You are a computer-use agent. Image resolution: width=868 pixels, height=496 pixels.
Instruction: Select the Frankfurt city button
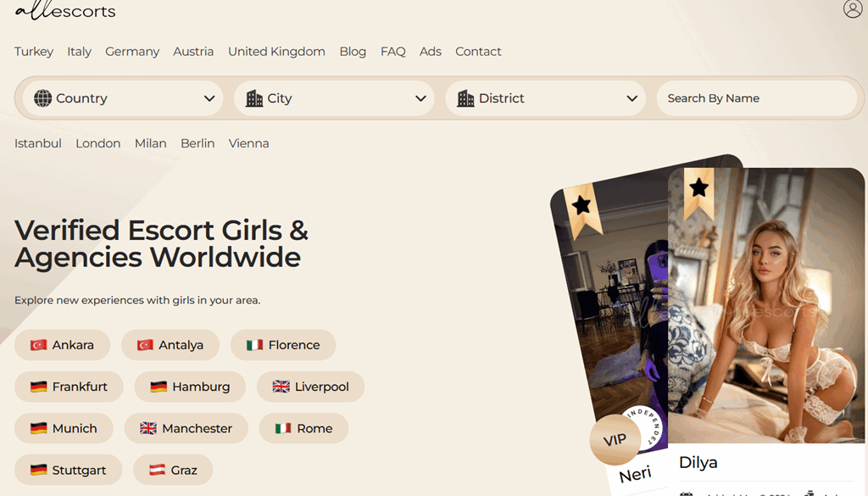69,387
